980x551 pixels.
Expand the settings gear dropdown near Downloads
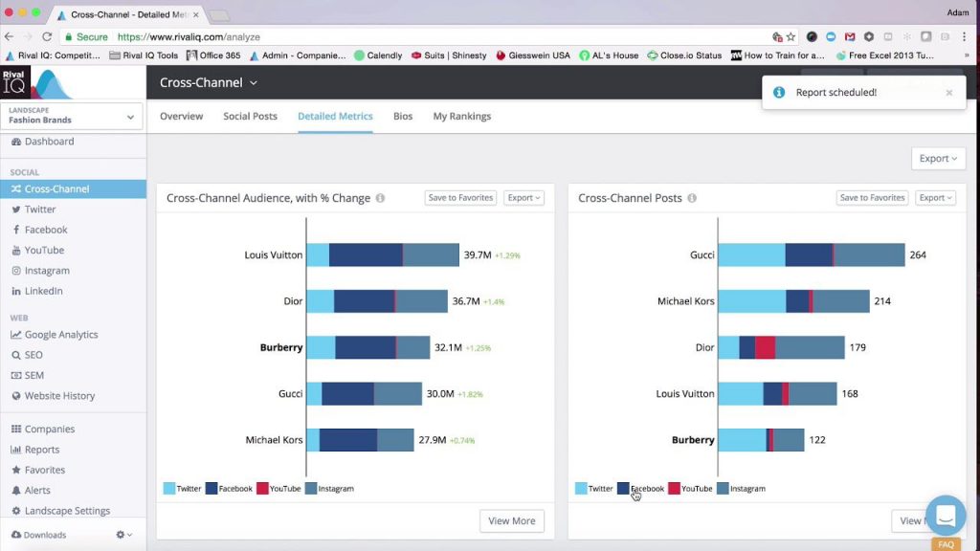point(123,535)
